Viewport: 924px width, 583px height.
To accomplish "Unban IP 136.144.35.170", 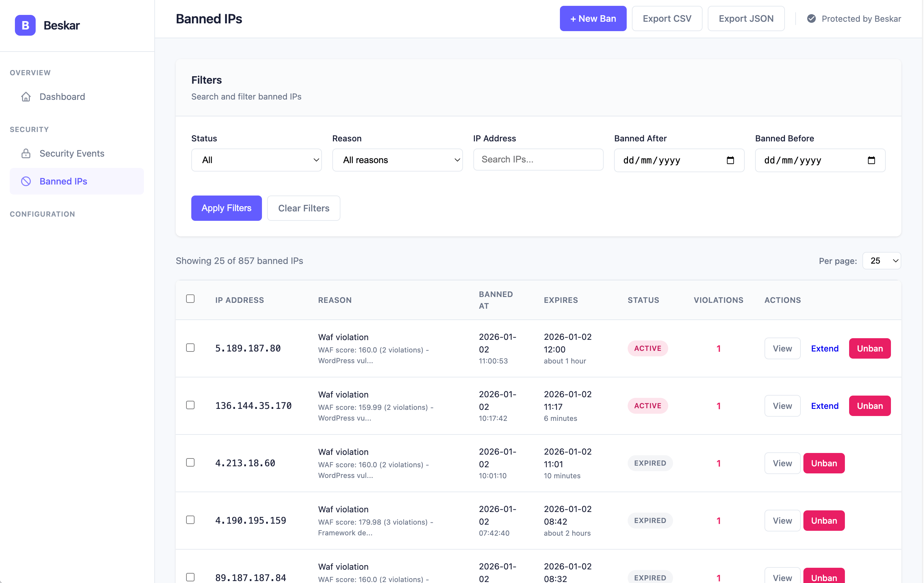I will point(870,406).
